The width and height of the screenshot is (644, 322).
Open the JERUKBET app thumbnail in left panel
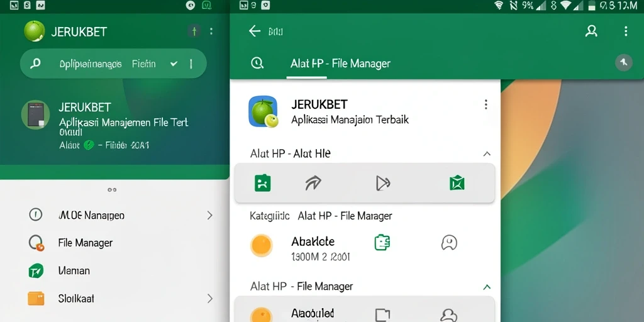point(35,114)
